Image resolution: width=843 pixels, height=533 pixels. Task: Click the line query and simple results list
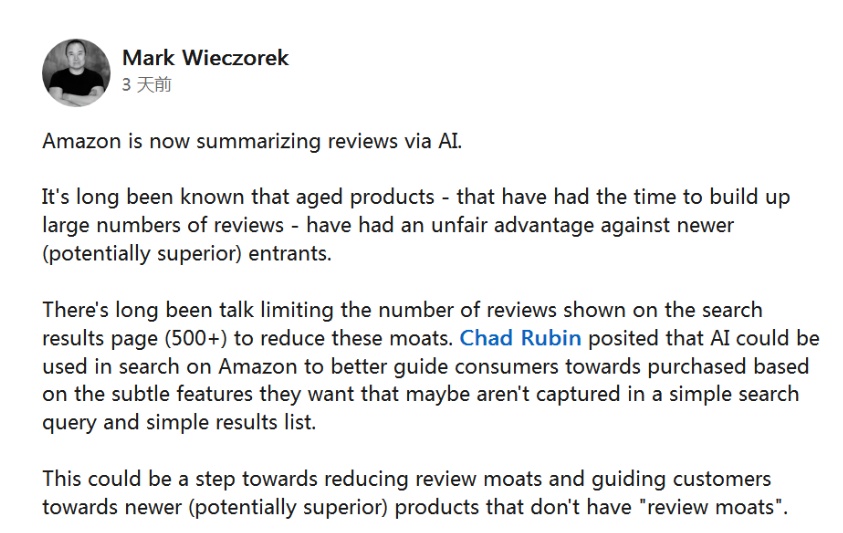[179, 423]
